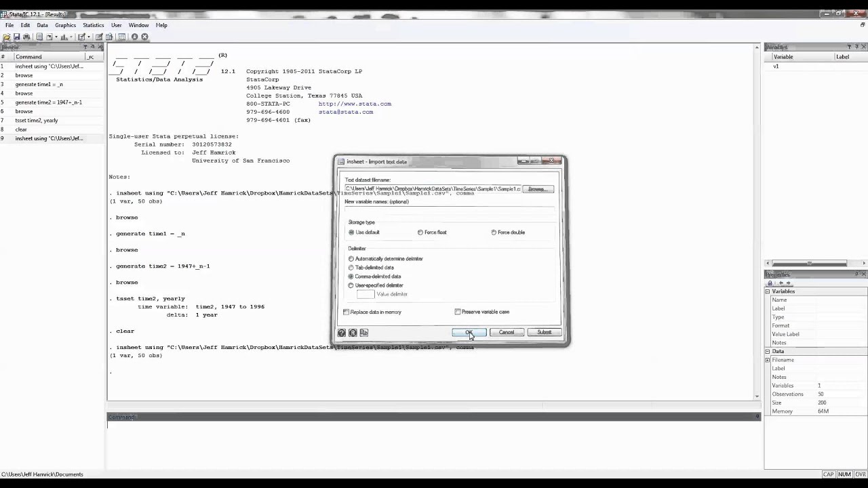The image size is (868, 488).
Task: Click the Open file toolbar icon
Action: pyautogui.click(x=7, y=37)
